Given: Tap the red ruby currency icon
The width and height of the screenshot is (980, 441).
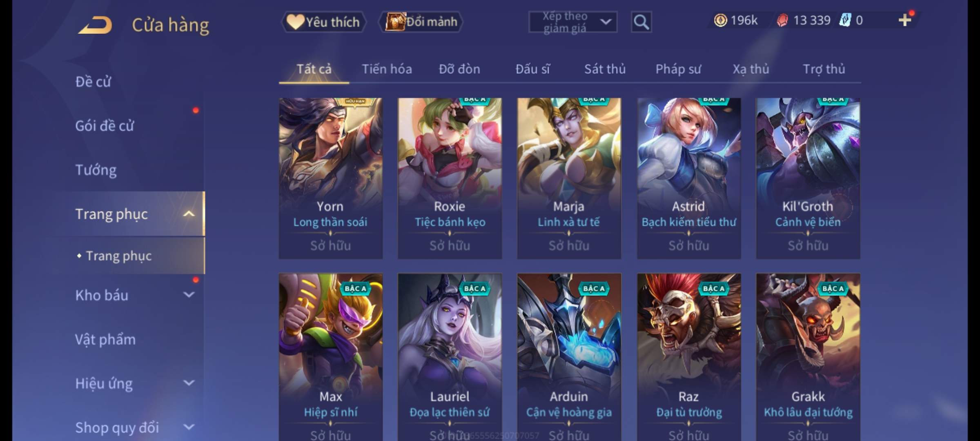Looking at the screenshot, I should [x=782, y=20].
